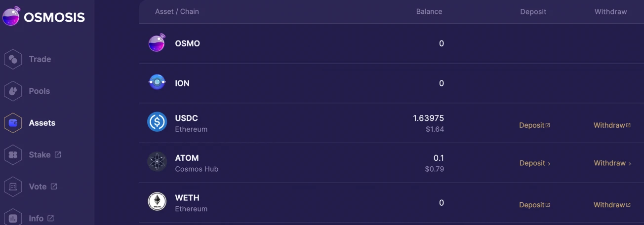Select the Assets wallet icon

13,123
